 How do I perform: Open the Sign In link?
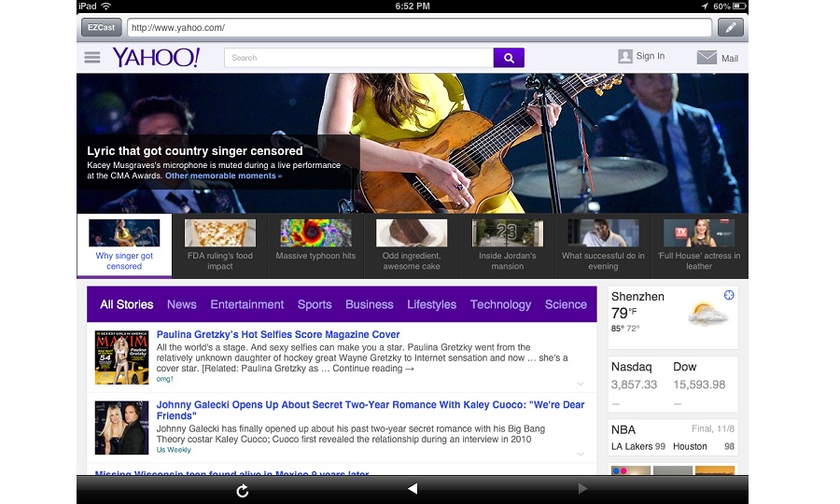tap(650, 56)
